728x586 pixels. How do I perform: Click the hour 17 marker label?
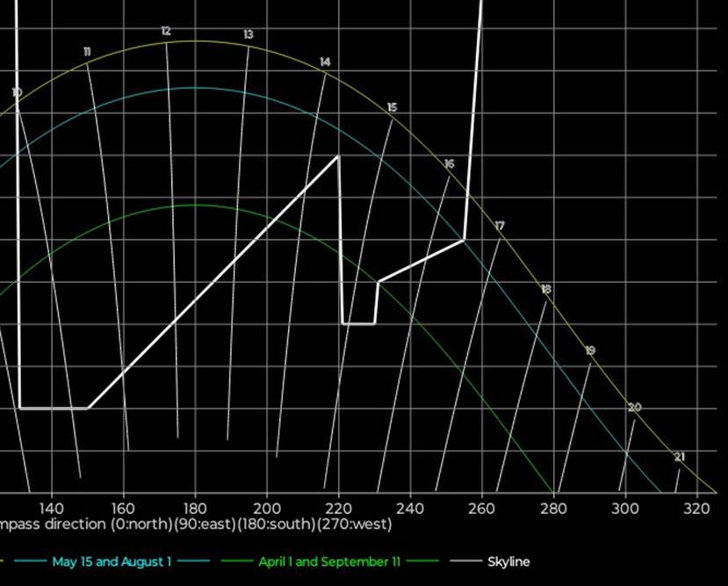(500, 227)
